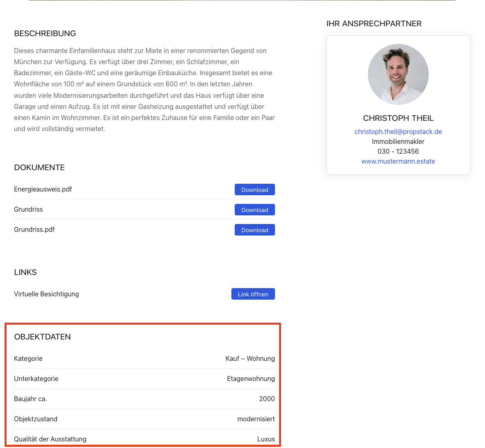
Task: Visit www.mustermann.estate website link
Action: point(398,161)
